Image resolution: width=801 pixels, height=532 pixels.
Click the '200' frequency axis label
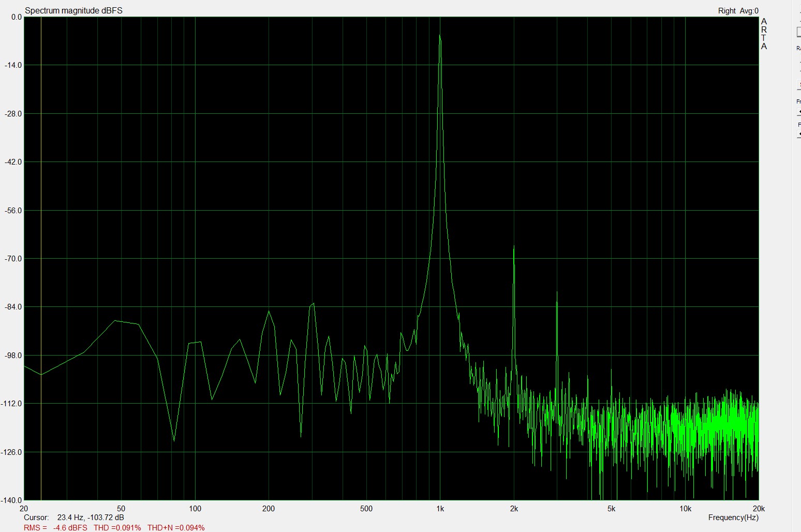[x=269, y=508]
